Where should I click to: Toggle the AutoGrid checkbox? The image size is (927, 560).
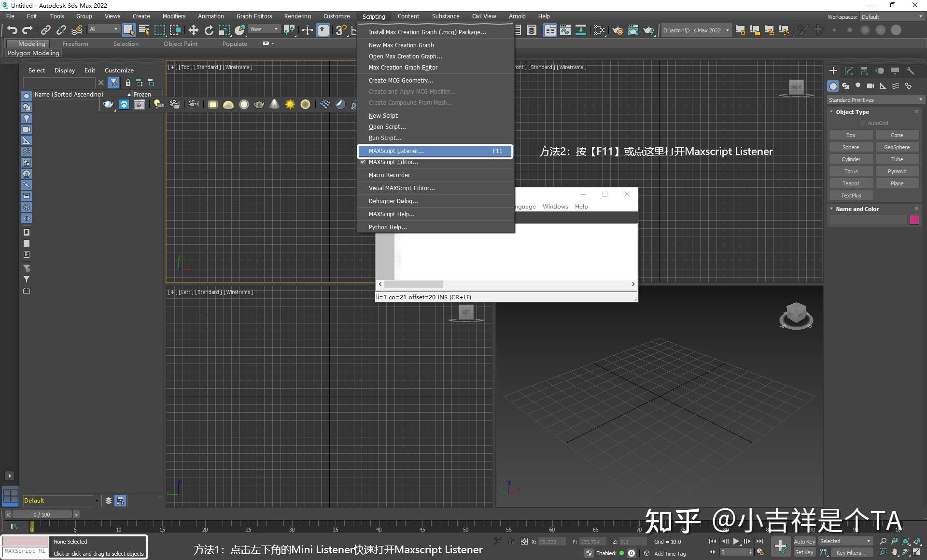tap(863, 123)
